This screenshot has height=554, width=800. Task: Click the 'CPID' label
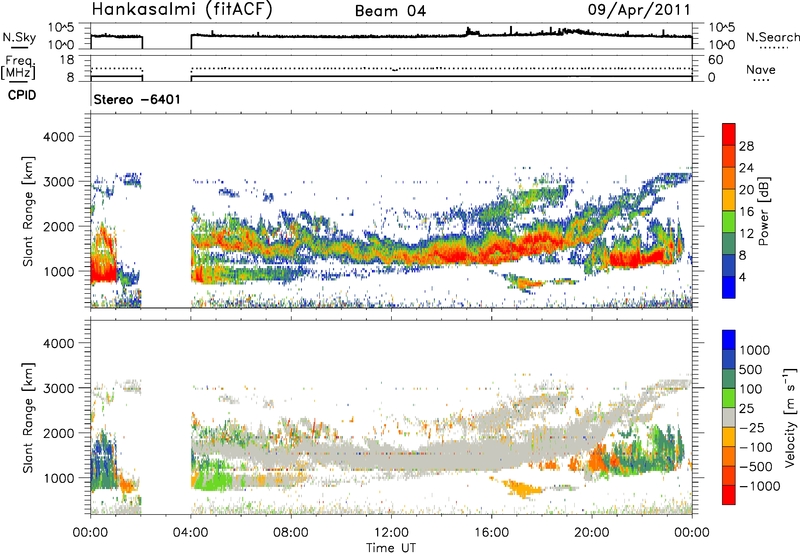(x=22, y=95)
